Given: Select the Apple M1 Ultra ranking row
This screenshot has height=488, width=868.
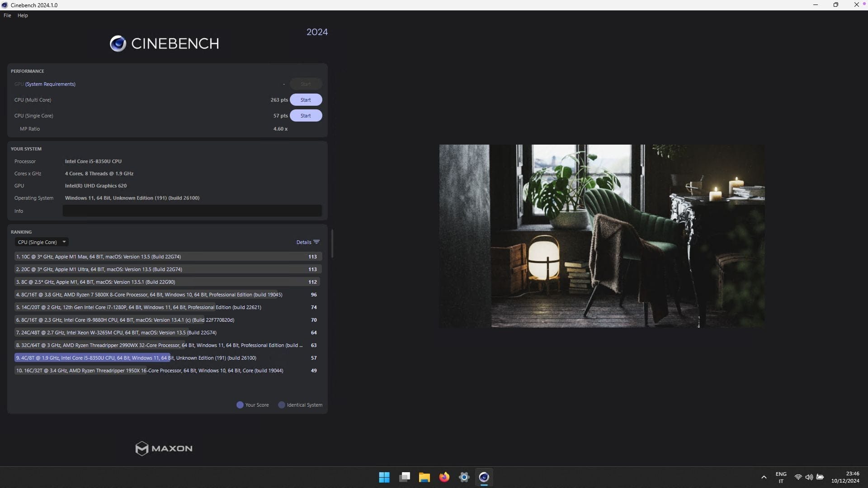Looking at the screenshot, I should [x=168, y=269].
